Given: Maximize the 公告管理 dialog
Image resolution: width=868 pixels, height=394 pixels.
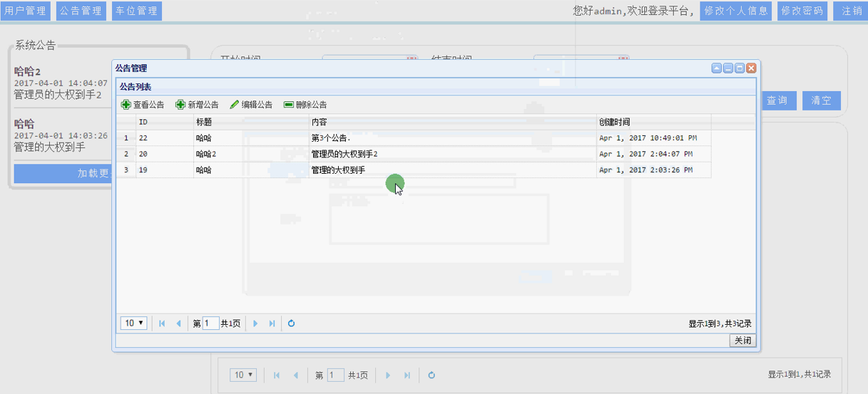Looking at the screenshot, I should point(740,68).
